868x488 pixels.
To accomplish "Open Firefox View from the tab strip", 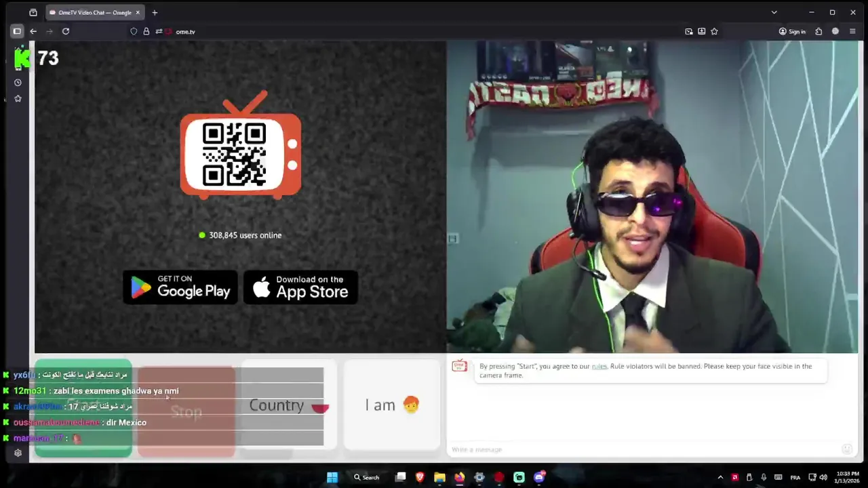I will pos(33,12).
